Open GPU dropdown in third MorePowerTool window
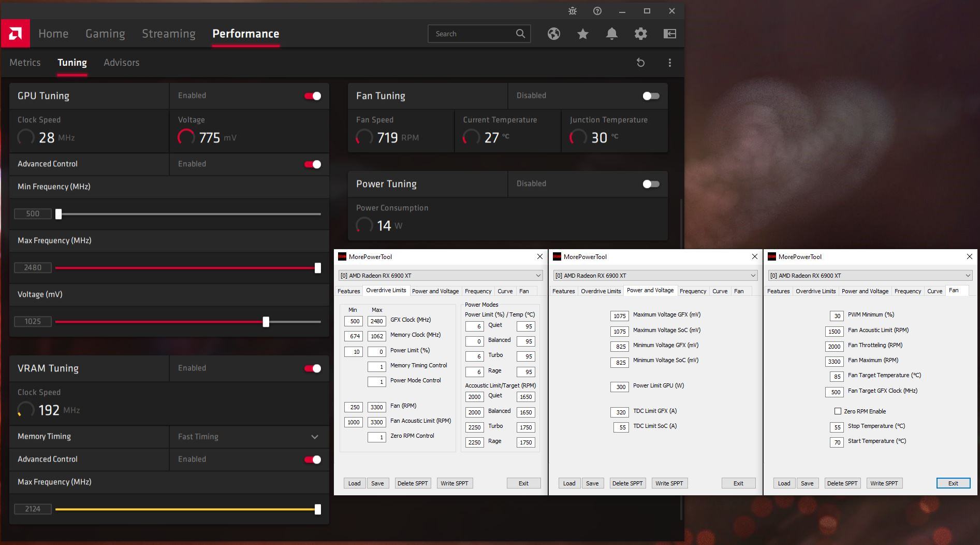 point(870,276)
